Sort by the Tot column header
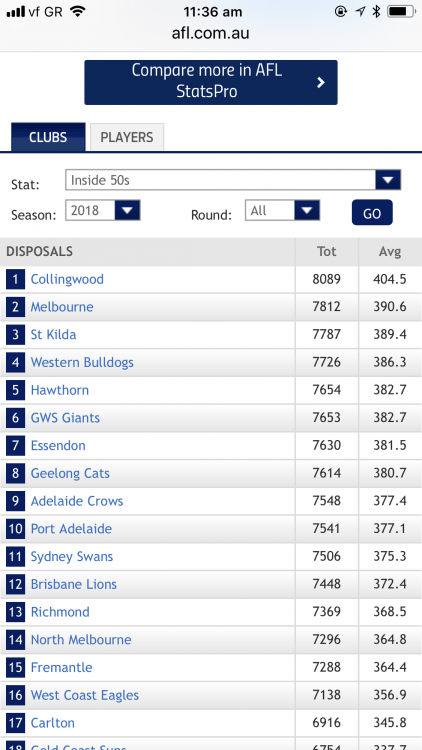The image size is (422, 750). point(327,252)
